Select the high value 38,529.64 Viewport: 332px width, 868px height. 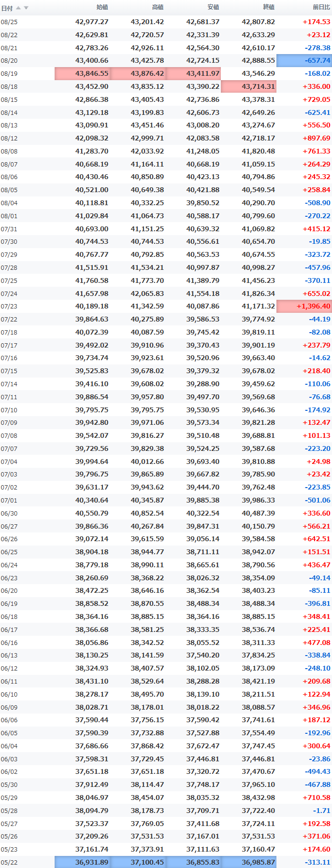point(147,681)
